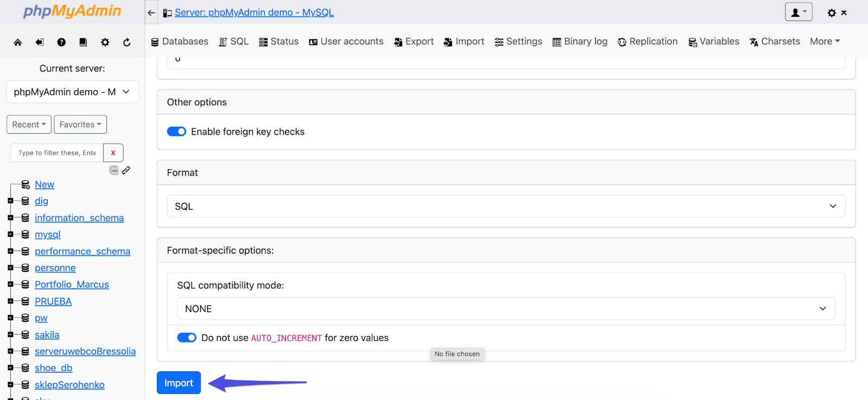Click the link with main panel icon

coord(126,170)
